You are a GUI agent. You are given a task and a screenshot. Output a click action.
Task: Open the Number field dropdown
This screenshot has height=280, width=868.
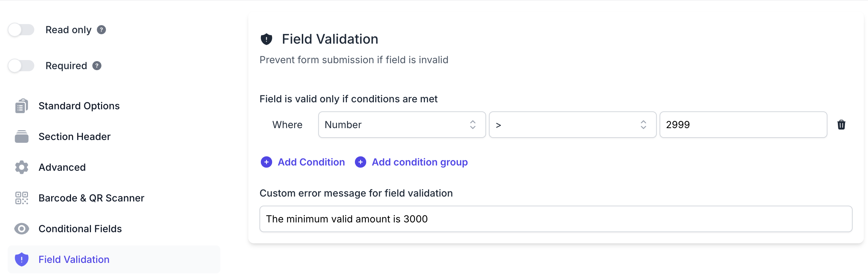coord(402,125)
